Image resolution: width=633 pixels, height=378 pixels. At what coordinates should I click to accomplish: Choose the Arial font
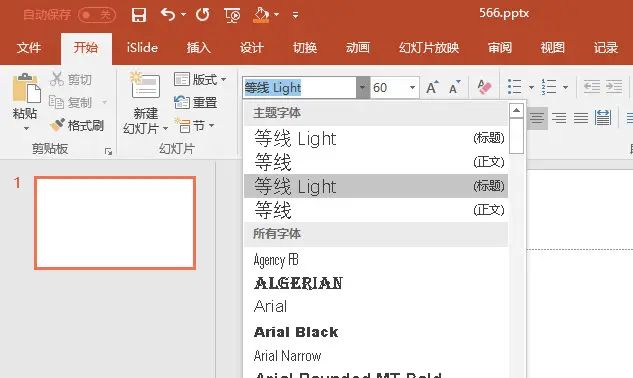coord(376,307)
